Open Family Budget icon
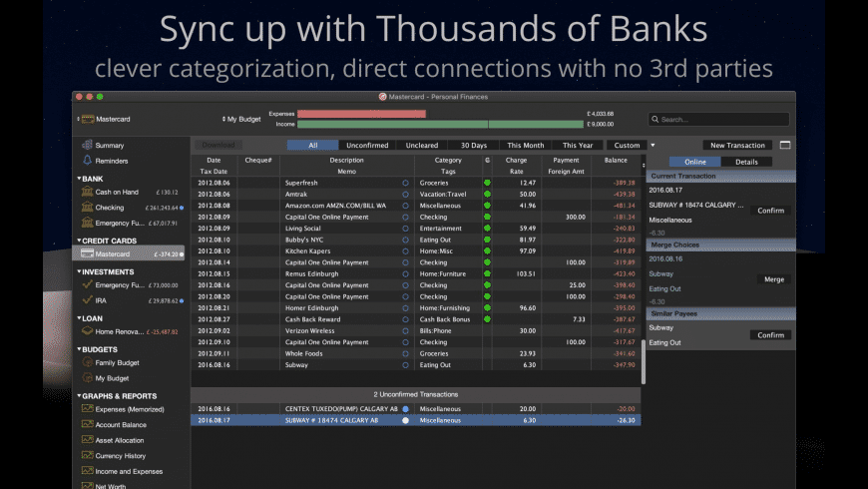The height and width of the screenshot is (489, 868). coord(87,362)
